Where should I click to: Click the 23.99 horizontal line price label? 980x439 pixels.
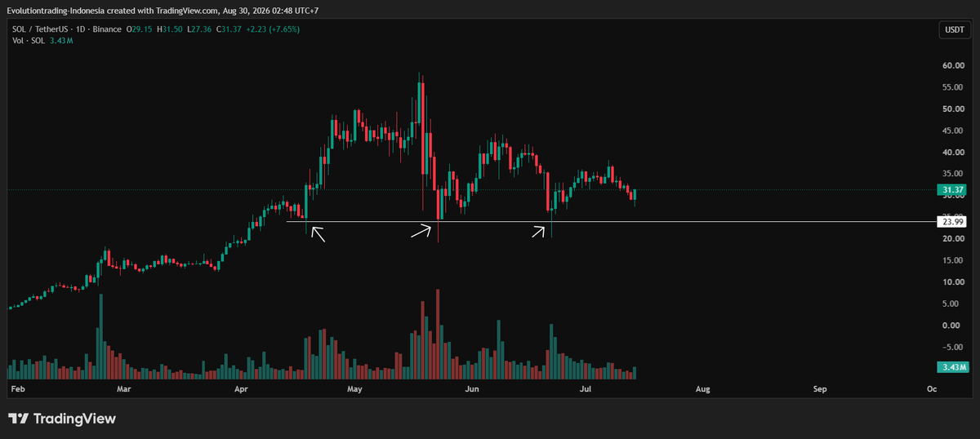pyautogui.click(x=954, y=221)
